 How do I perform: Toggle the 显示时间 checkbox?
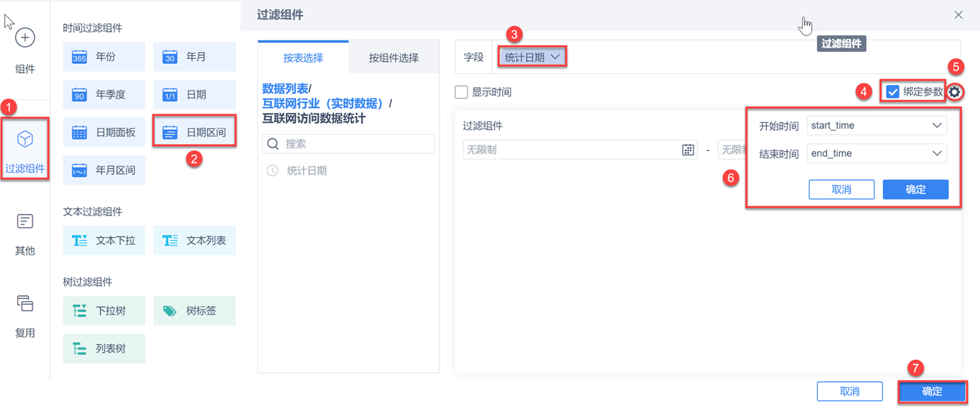point(461,92)
